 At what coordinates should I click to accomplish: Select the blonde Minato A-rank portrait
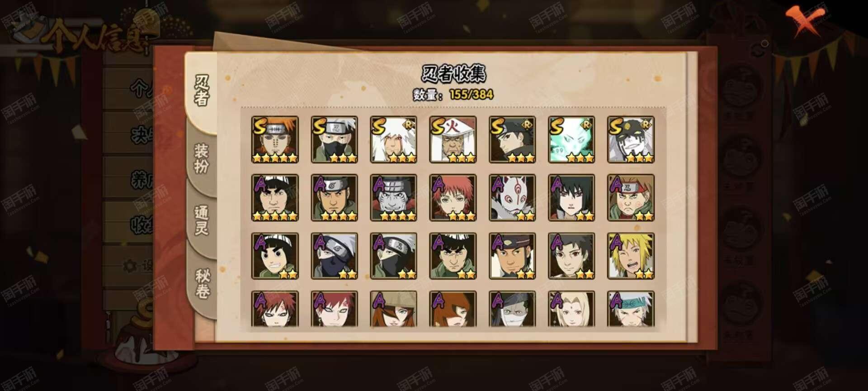(631, 256)
